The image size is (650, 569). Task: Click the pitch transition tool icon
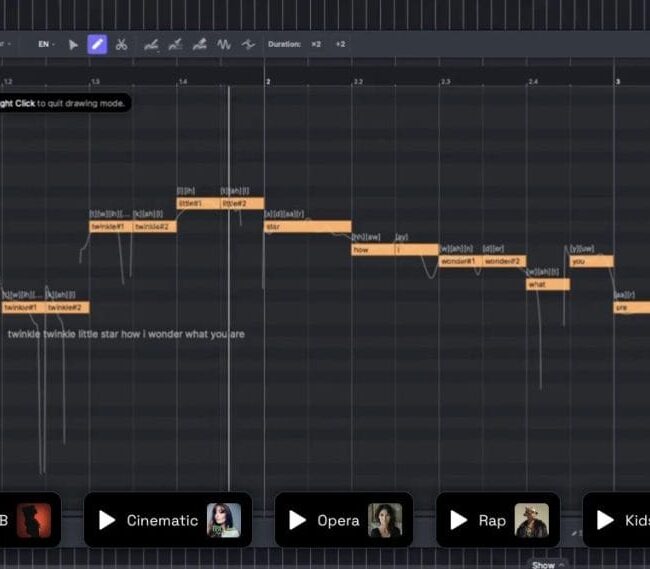pos(248,44)
